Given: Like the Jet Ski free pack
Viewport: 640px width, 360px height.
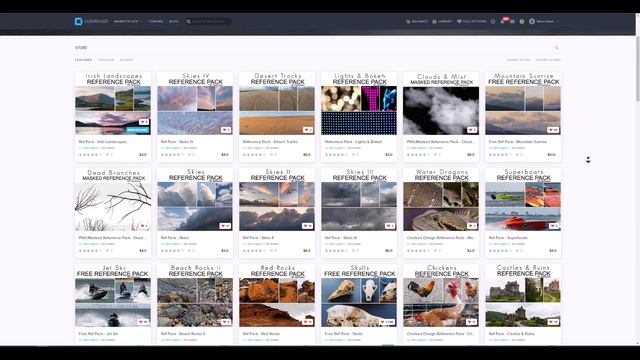Looking at the screenshot, I should tap(143, 322).
